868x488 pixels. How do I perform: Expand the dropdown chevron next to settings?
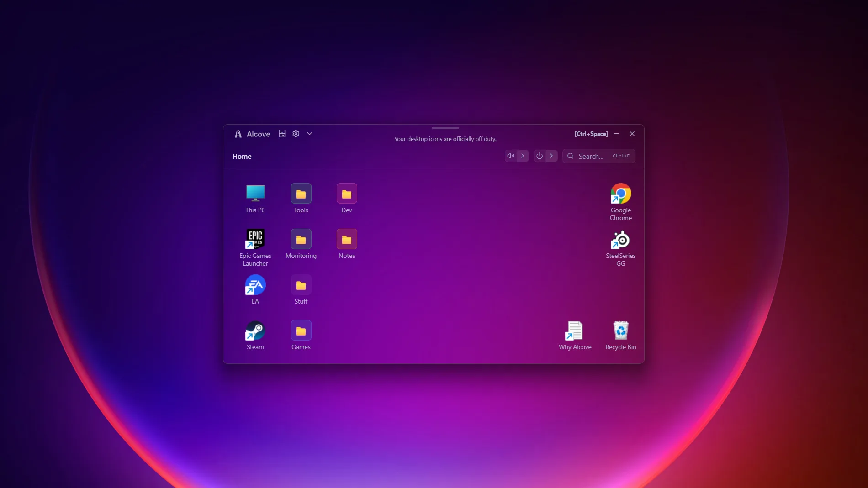point(310,134)
